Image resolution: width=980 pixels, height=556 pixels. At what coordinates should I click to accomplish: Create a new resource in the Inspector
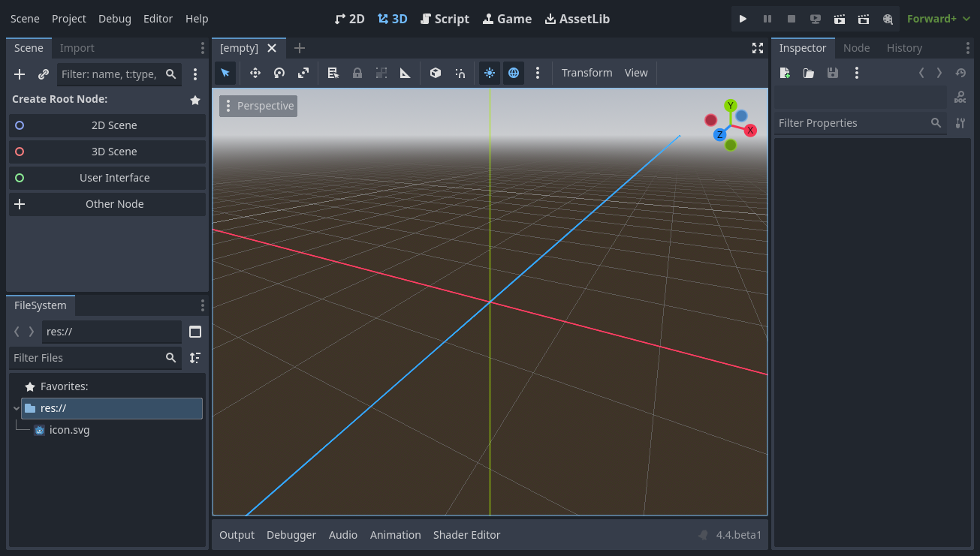(x=784, y=73)
